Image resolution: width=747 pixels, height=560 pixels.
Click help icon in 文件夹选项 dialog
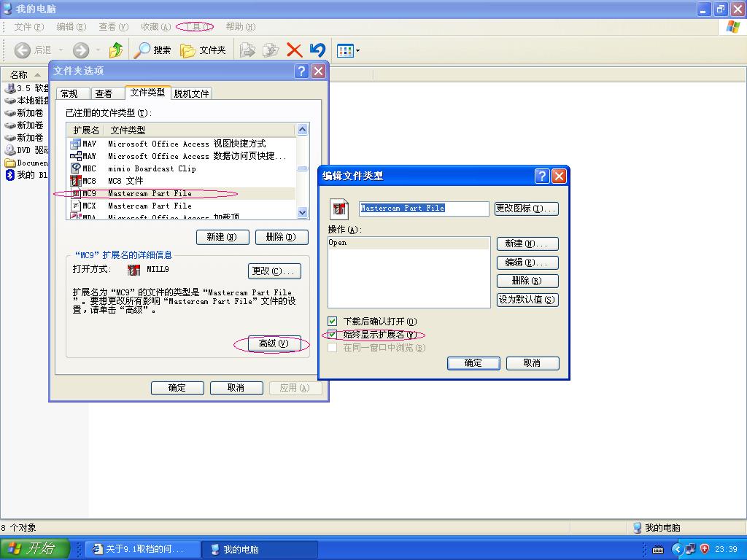click(301, 71)
